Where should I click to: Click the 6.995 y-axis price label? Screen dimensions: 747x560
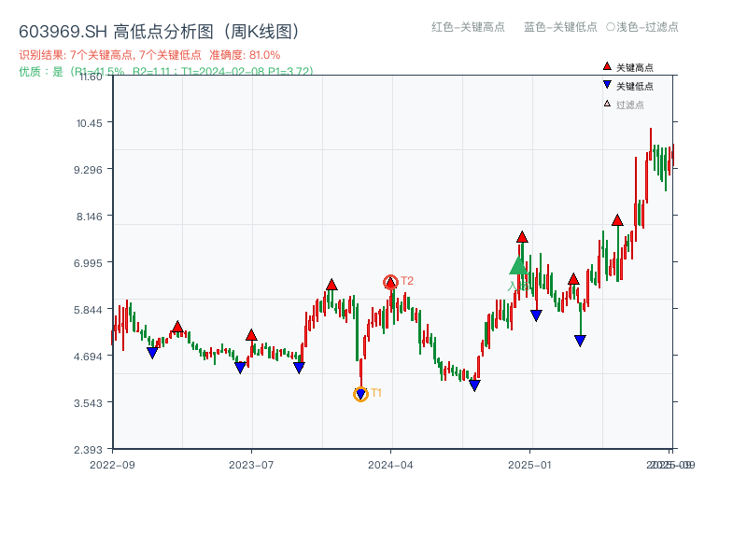[x=88, y=263]
